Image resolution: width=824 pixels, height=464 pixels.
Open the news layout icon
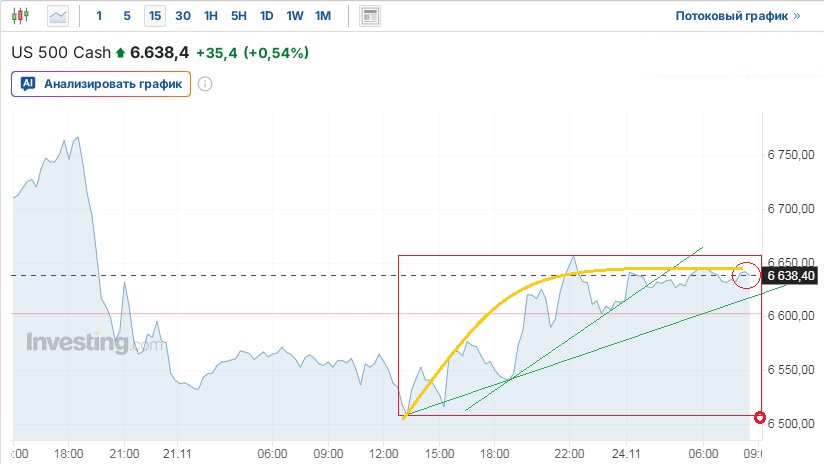[x=370, y=16]
